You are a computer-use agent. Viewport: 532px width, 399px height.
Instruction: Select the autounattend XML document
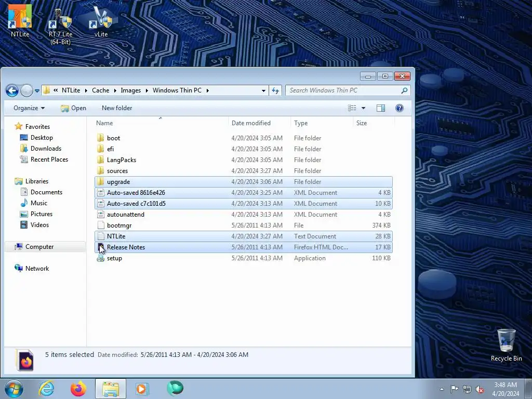pyautogui.click(x=244, y=215)
